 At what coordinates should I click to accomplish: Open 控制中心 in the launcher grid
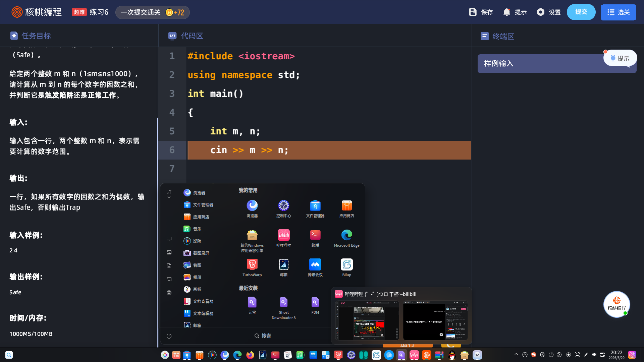point(283,209)
